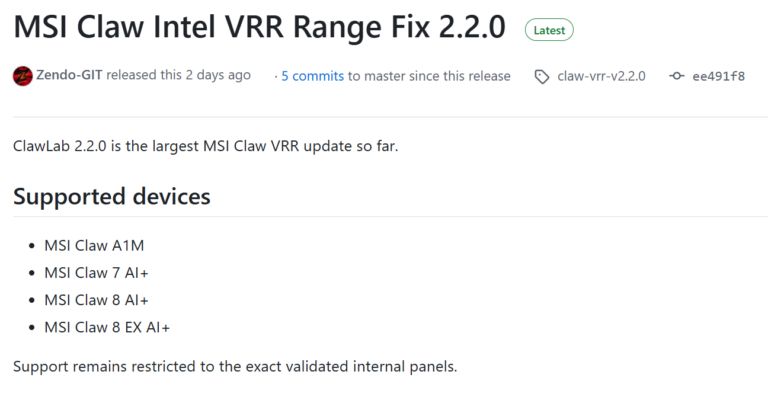Open the ee491f8 commit hash link
Screen dimensions: 768x397
pos(719,76)
